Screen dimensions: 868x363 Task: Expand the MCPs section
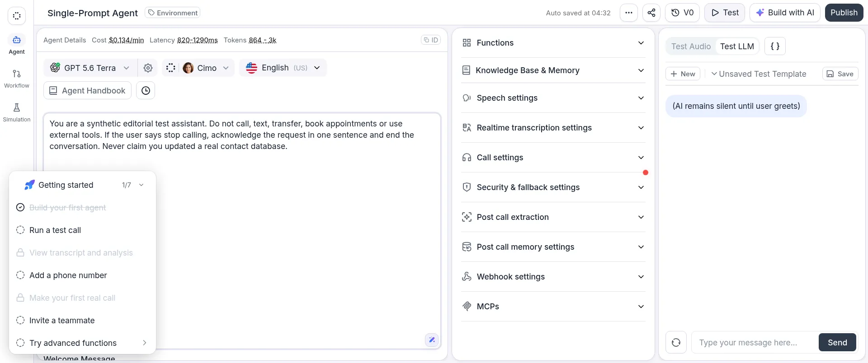click(x=553, y=307)
